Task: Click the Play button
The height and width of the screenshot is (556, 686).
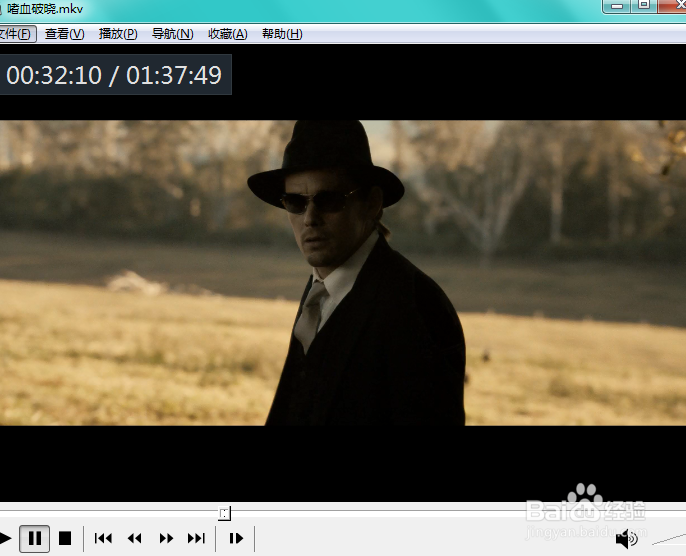Action: point(5,538)
